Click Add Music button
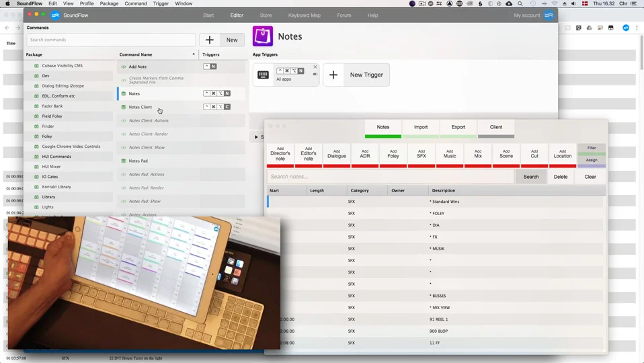644x363 pixels. [x=450, y=155]
